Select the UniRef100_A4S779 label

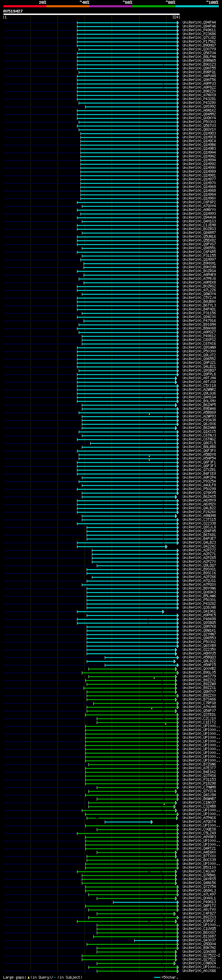point(199,677)
